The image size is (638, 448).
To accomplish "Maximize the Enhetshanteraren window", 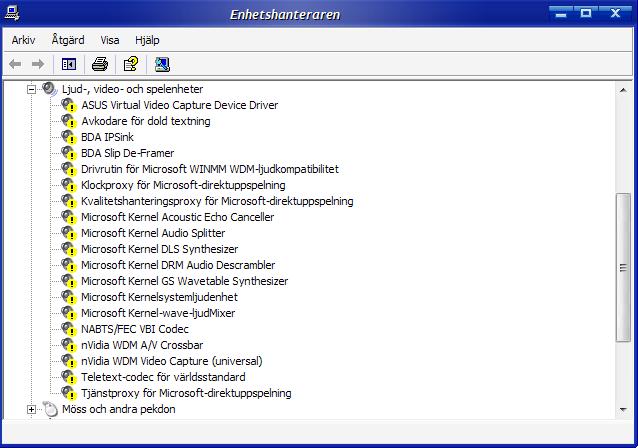I will (586, 13).
